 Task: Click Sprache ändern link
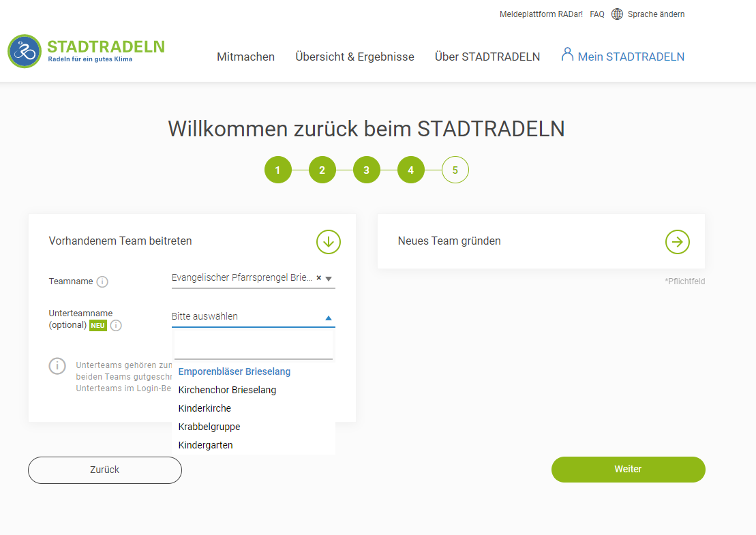click(x=656, y=14)
